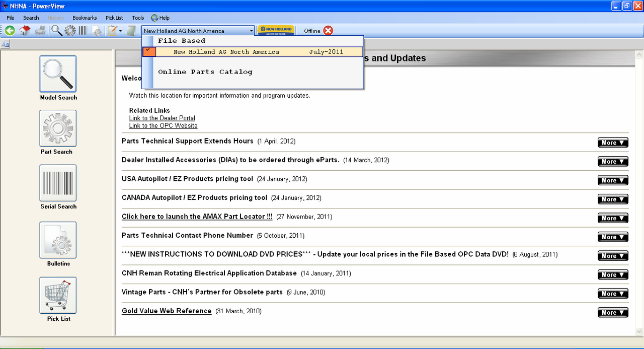644x349 pixels.
Task: Click the Help globe icon
Action: pos(154,18)
